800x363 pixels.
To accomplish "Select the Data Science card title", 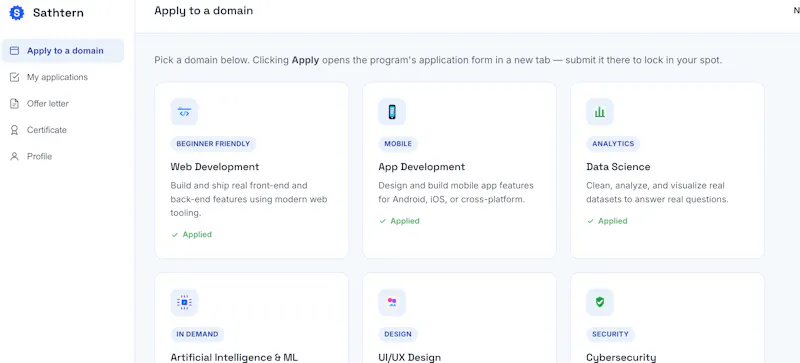I will tap(618, 167).
